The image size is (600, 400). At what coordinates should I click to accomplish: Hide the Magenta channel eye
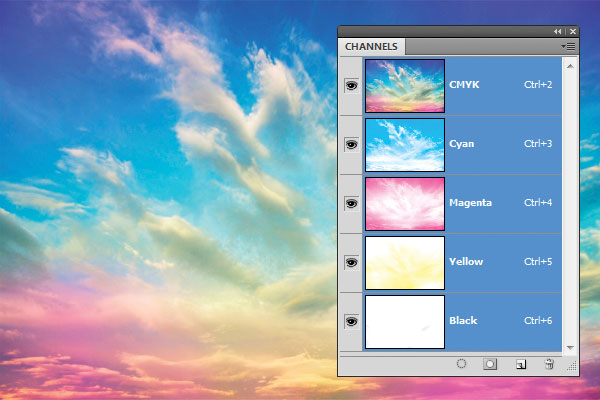pyautogui.click(x=351, y=203)
